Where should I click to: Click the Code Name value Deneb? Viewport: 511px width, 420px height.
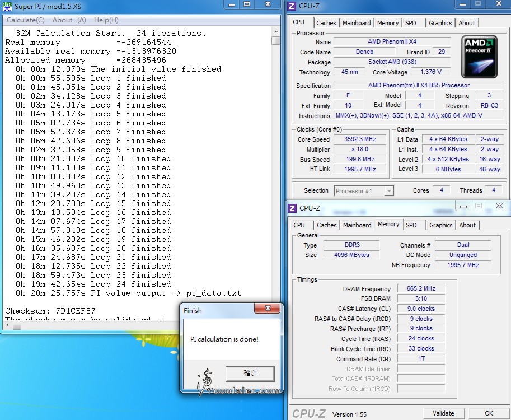pos(364,52)
